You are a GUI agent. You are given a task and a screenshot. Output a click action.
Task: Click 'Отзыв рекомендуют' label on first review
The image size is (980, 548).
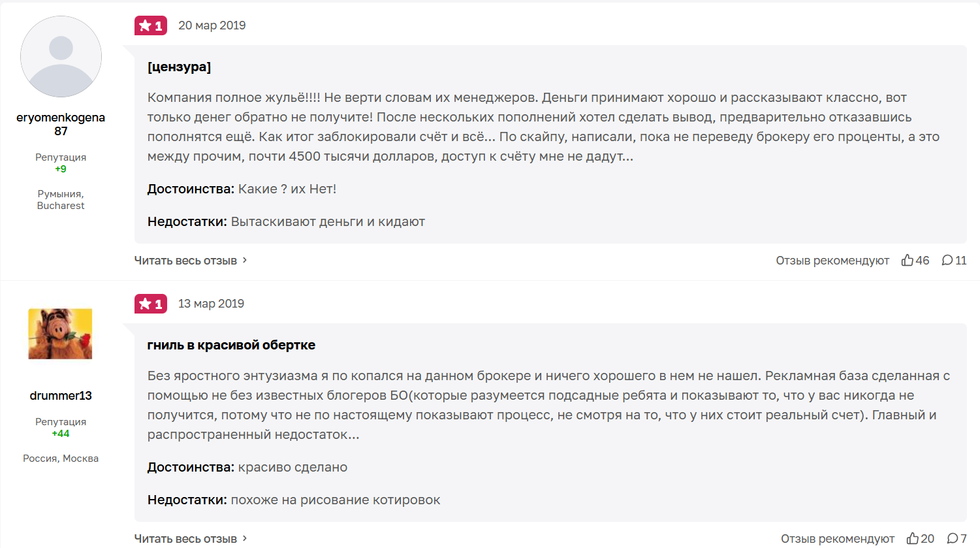(832, 261)
